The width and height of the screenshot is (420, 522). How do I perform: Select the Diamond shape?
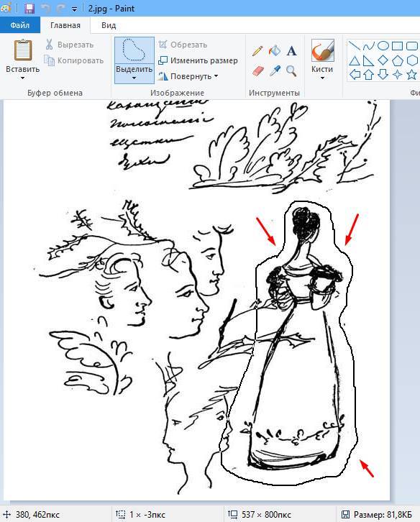(x=383, y=60)
